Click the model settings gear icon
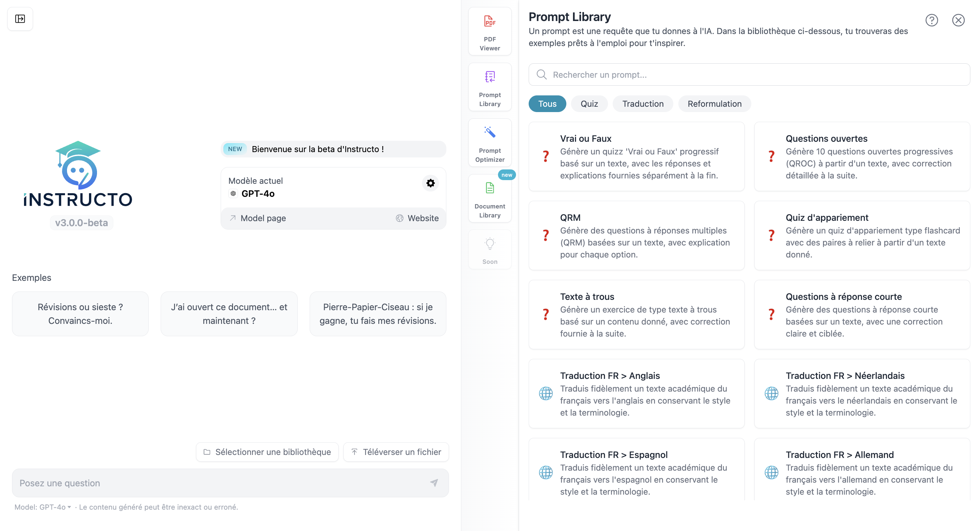 pyautogui.click(x=430, y=183)
